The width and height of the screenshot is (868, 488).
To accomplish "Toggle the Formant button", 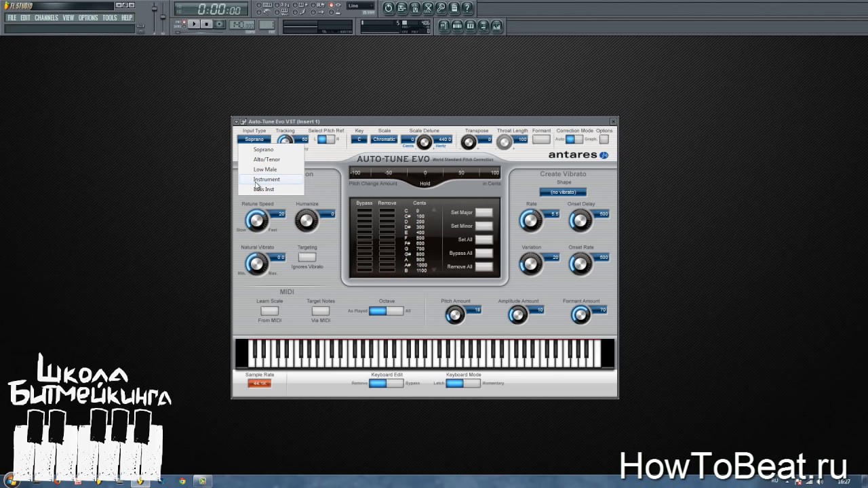I will (541, 140).
